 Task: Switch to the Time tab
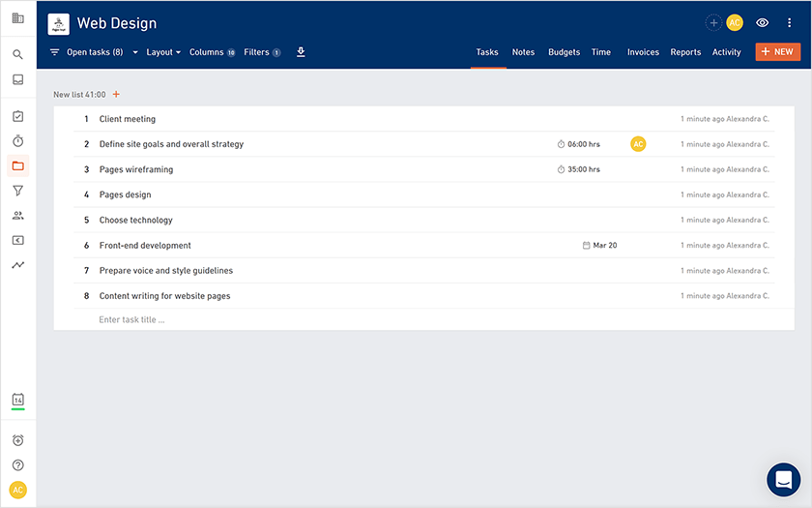(x=600, y=52)
